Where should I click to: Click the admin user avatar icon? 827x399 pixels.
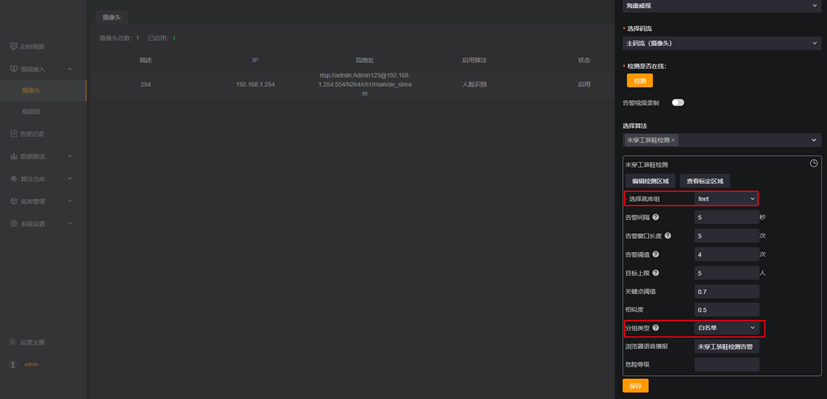[x=13, y=364]
